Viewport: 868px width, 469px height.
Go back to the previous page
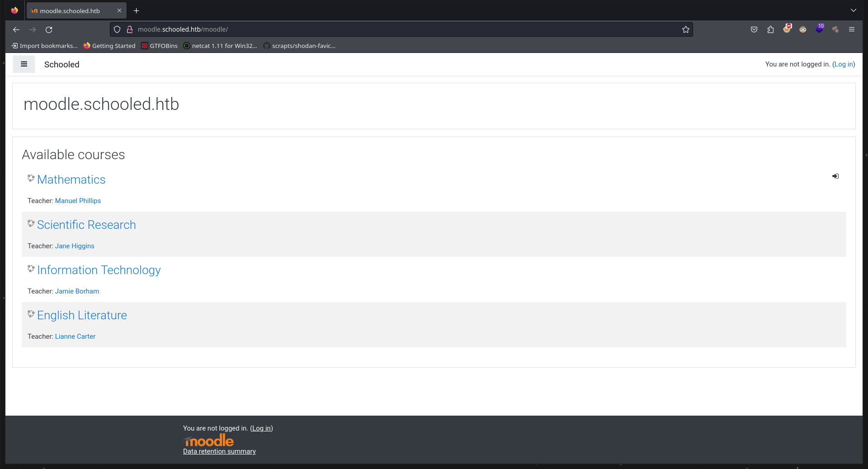point(16,29)
